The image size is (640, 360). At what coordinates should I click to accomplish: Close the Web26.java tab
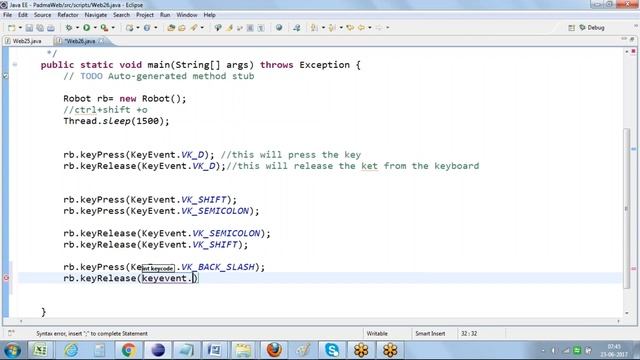click(101, 41)
